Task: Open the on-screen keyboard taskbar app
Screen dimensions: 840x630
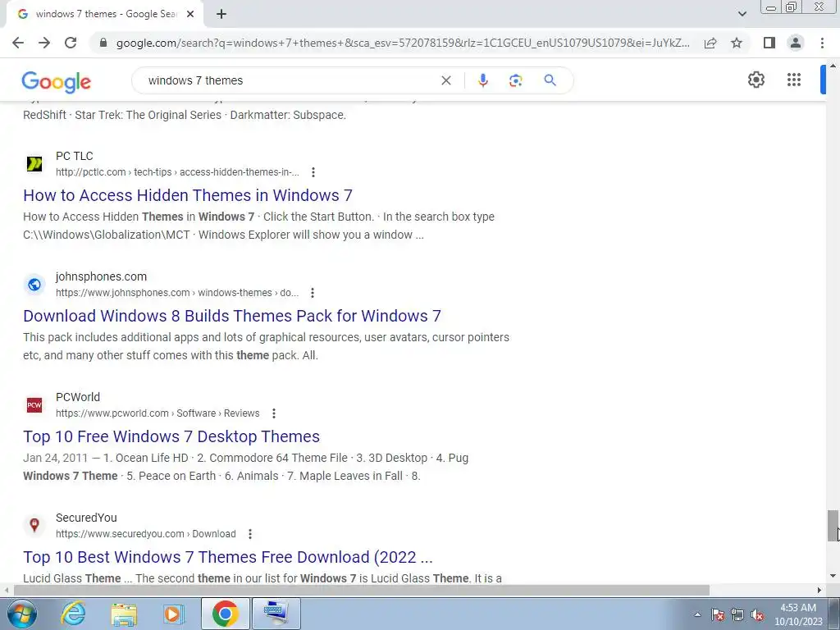Action: tap(276, 614)
